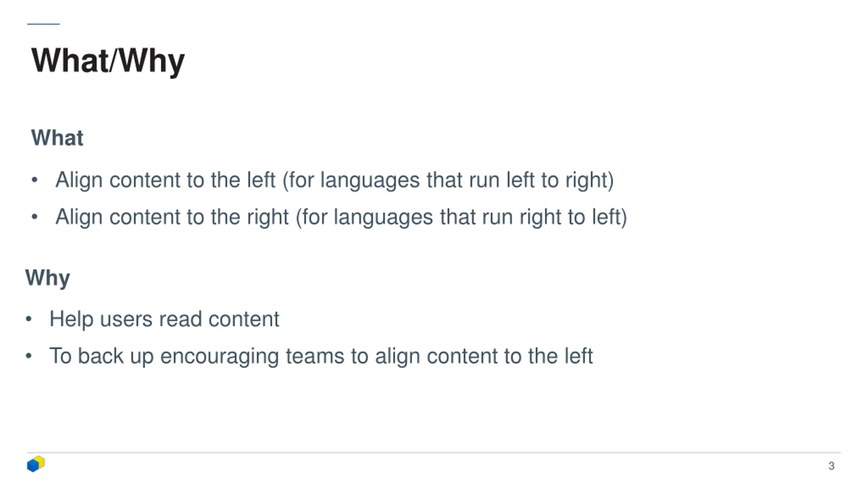Click the slide number 3
868x488 pixels.
[x=831, y=466]
